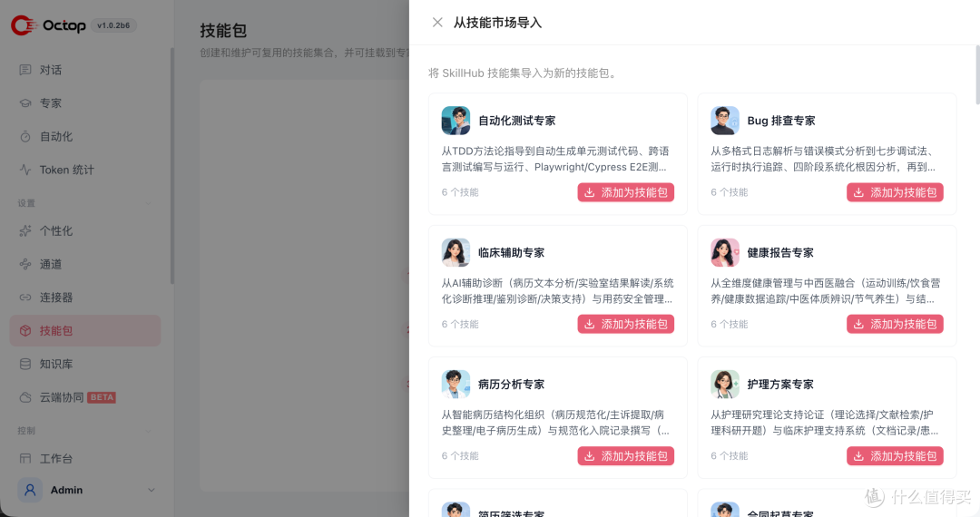Click the 自动化测试专家 card title

pos(517,121)
